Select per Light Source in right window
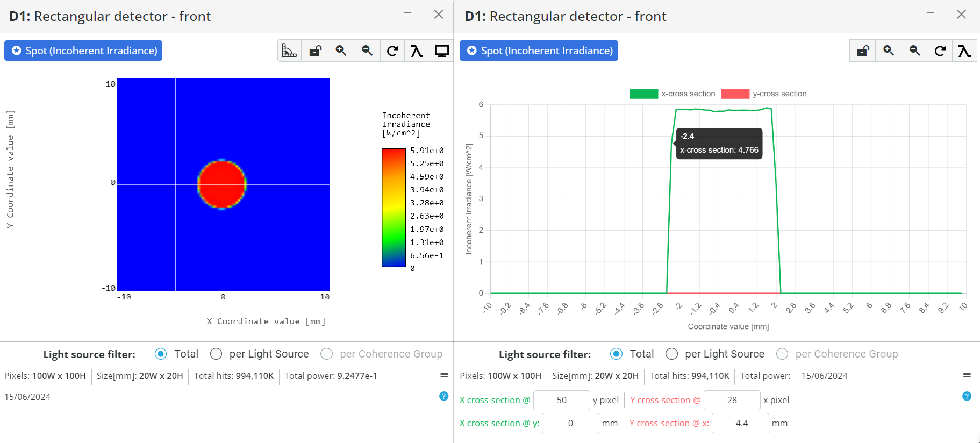The width and height of the screenshot is (980, 443). 671,354
